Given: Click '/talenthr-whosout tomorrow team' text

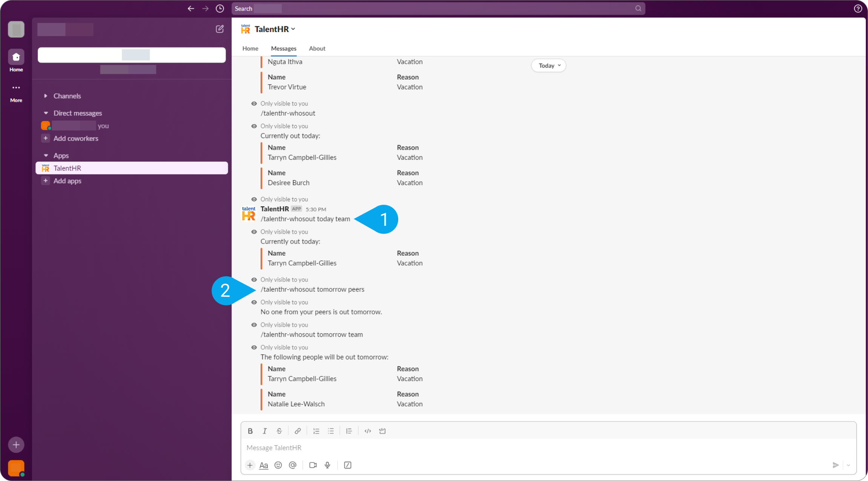Looking at the screenshot, I should point(311,334).
